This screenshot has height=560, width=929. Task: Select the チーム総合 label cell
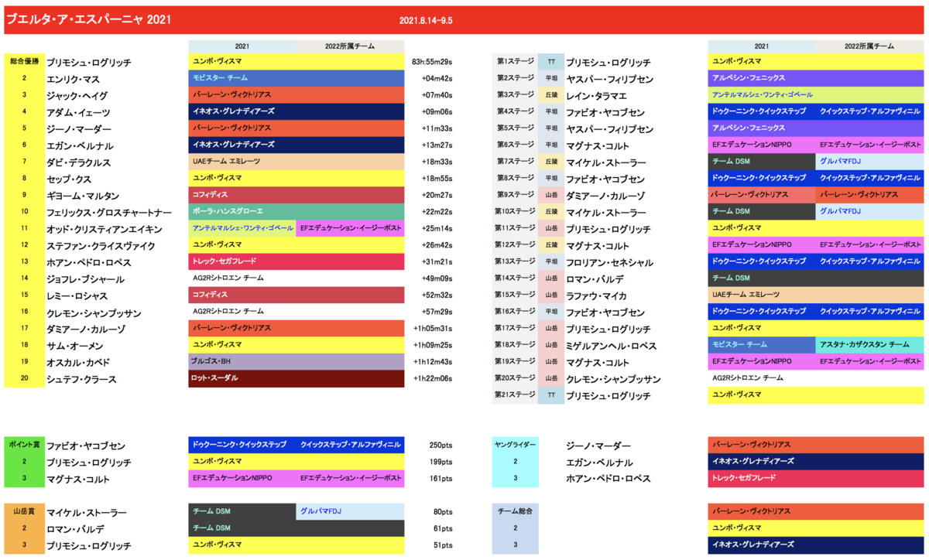coord(515,512)
